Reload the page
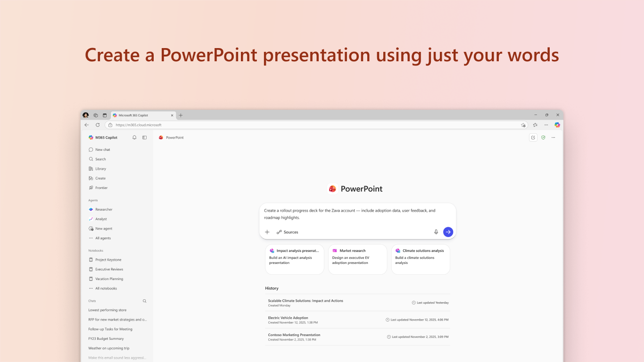This screenshot has height=362, width=644. coord(98,125)
